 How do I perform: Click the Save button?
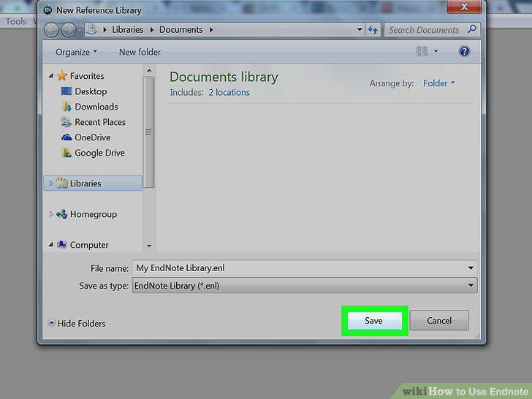pyautogui.click(x=375, y=321)
